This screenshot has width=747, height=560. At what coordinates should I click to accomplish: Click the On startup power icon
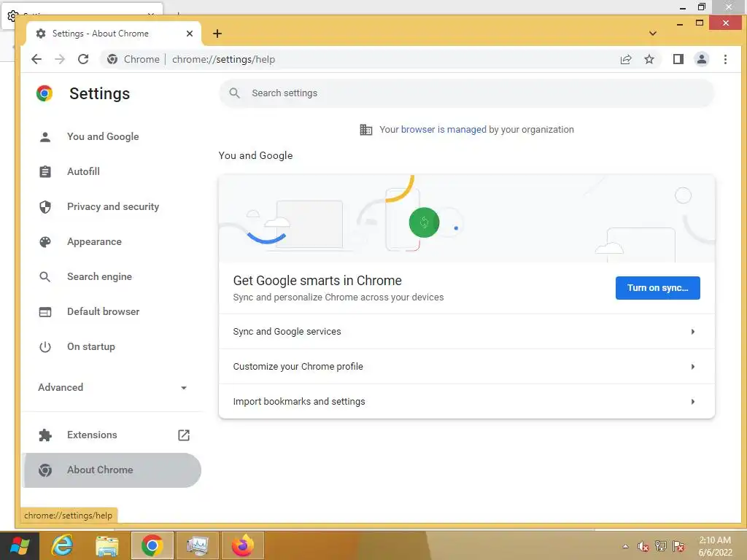tap(45, 346)
